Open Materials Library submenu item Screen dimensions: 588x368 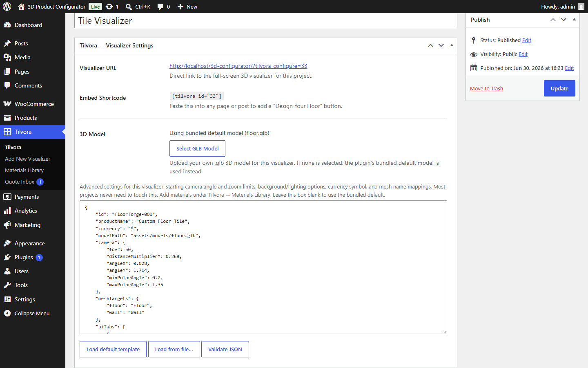[24, 170]
